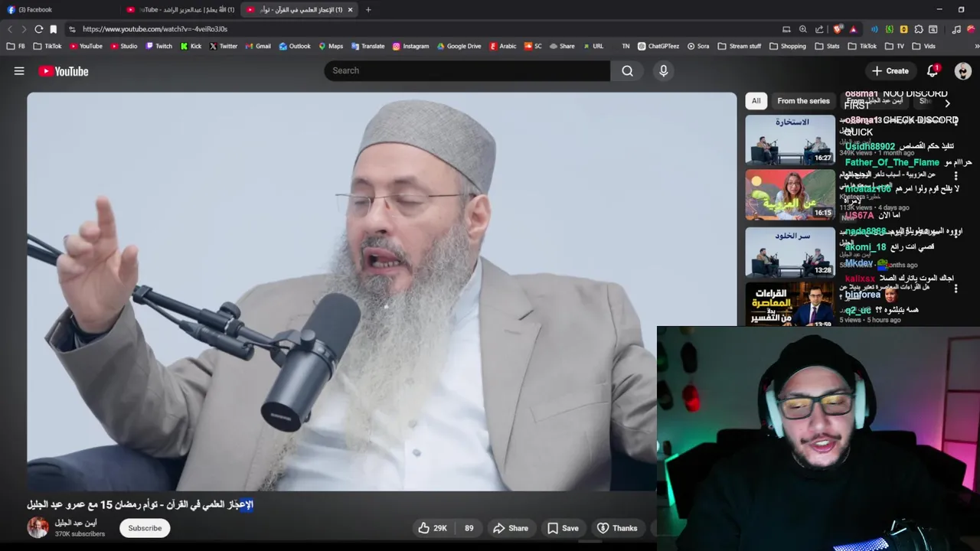Click the magnifier search button
The height and width of the screenshot is (551, 980).
[x=627, y=70]
